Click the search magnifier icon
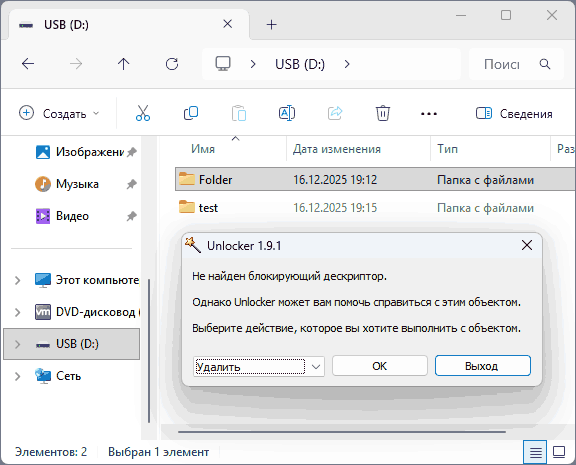Screen dimensions: 576x465 545,64
